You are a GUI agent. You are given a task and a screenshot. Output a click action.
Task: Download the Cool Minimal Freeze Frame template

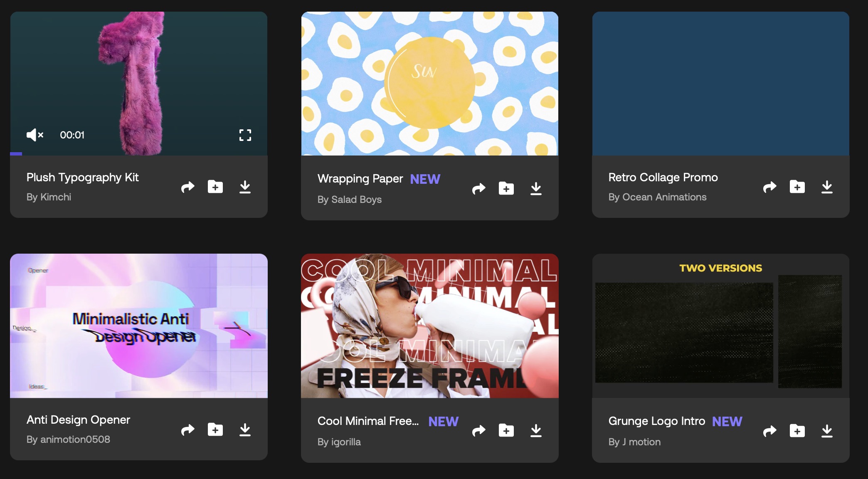tap(536, 431)
